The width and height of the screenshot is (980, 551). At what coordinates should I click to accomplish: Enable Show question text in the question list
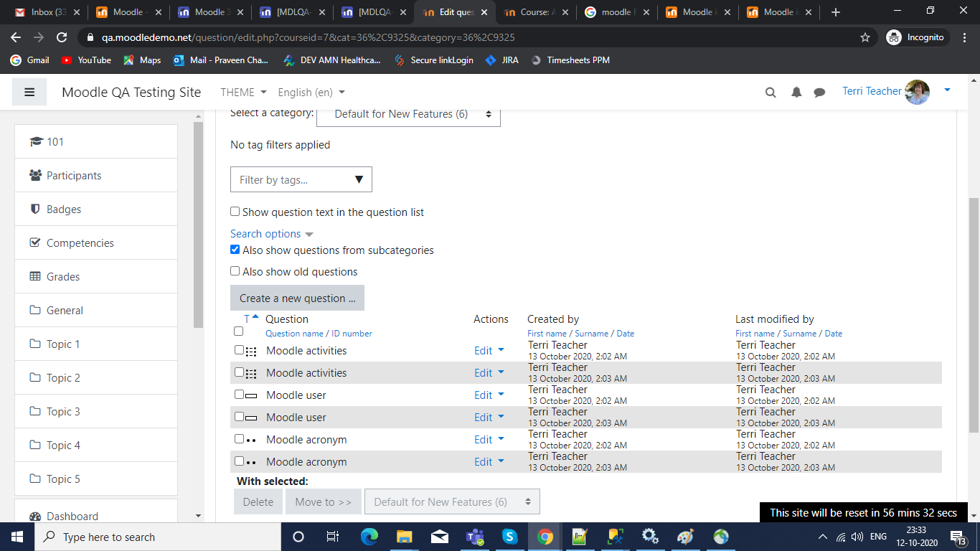click(x=235, y=212)
